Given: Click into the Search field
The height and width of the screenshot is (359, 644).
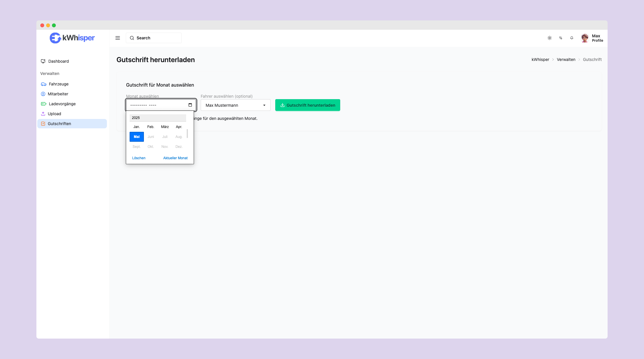Looking at the screenshot, I should pos(154,38).
